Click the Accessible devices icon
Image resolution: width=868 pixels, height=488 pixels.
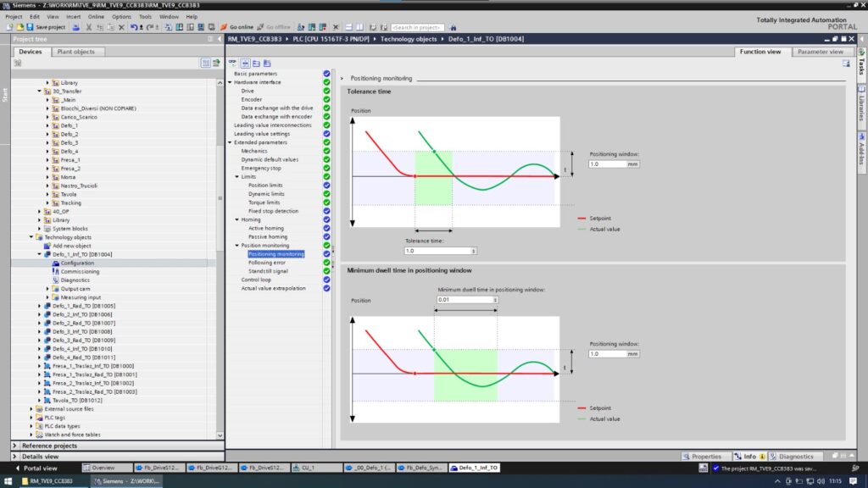301,27
